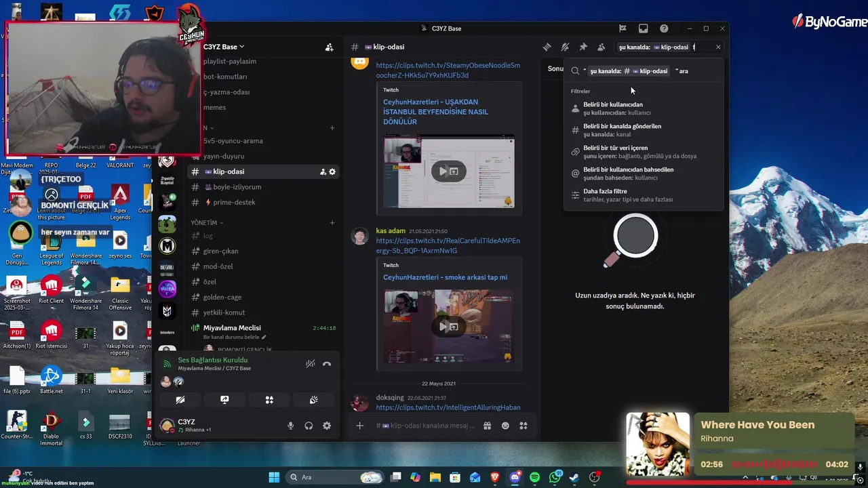Open apps icon in message bar
The width and height of the screenshot is (868, 488).
pyautogui.click(x=524, y=426)
